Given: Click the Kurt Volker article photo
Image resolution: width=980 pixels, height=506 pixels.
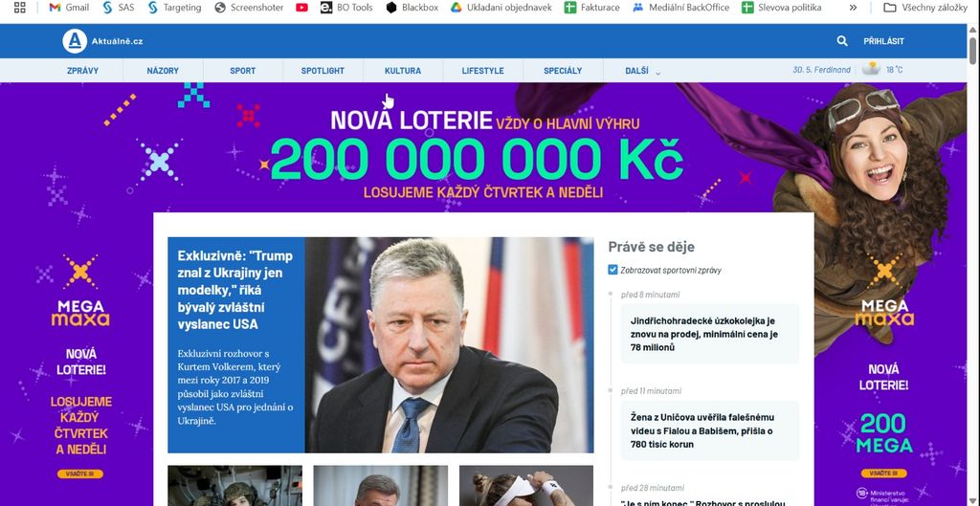Looking at the screenshot, I should 449,345.
